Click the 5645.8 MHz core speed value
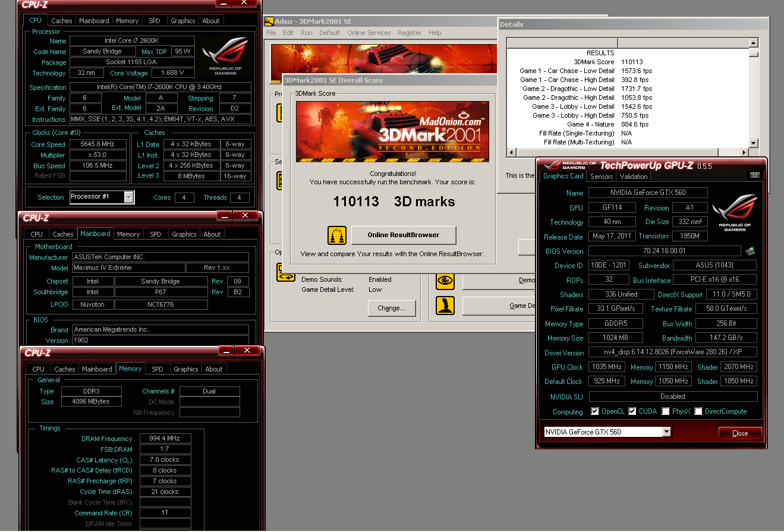 [x=98, y=144]
